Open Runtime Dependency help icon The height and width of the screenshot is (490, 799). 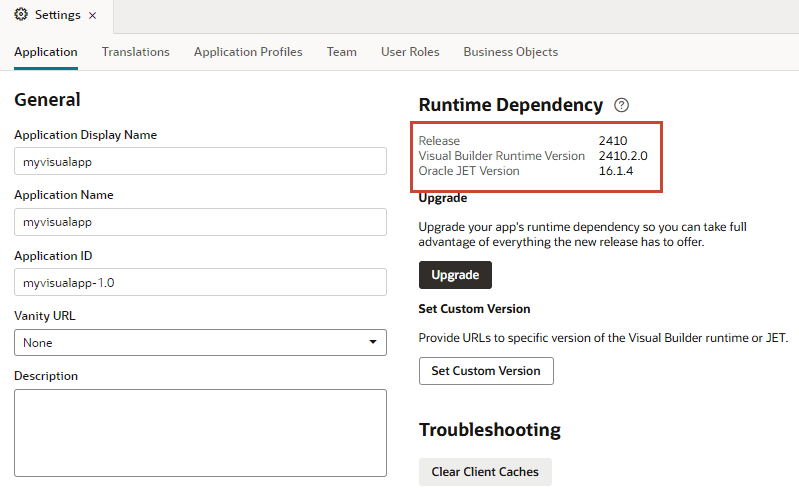tap(622, 105)
